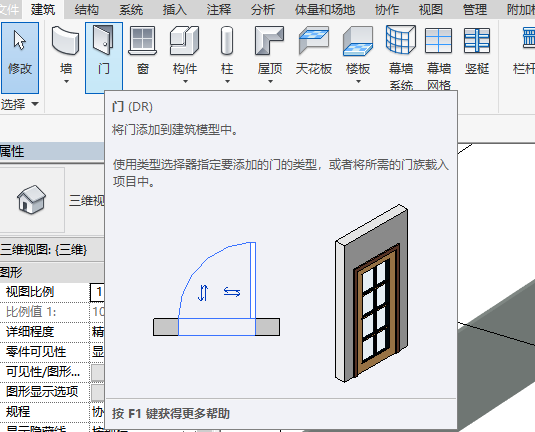Click the 3D house icon in Properties
This screenshot has width=535, height=432.
[x=31, y=200]
